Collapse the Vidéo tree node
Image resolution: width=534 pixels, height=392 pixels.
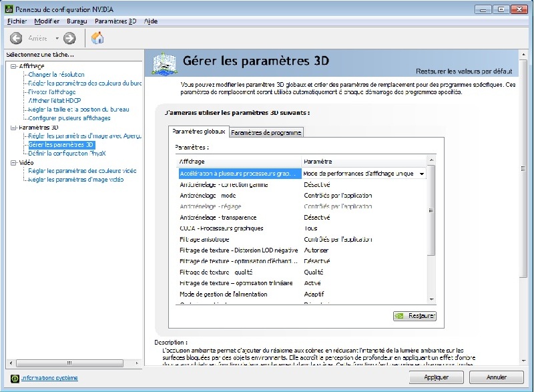click(13, 163)
